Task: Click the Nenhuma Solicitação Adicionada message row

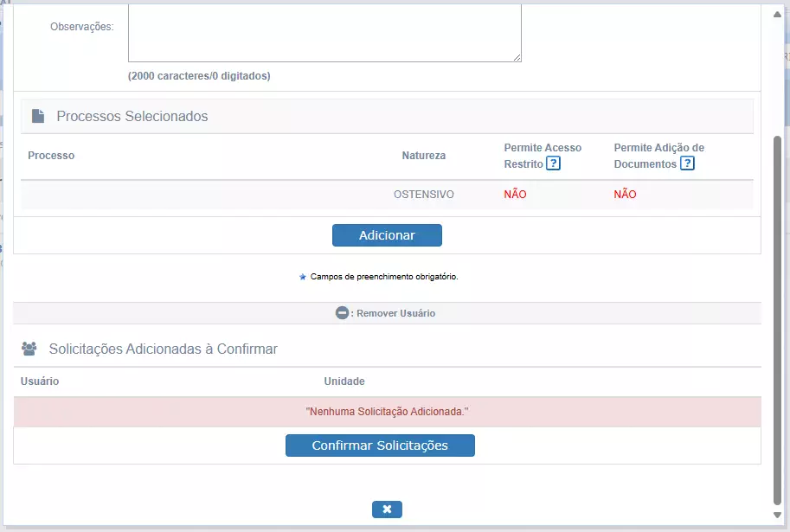Action: tap(387, 412)
